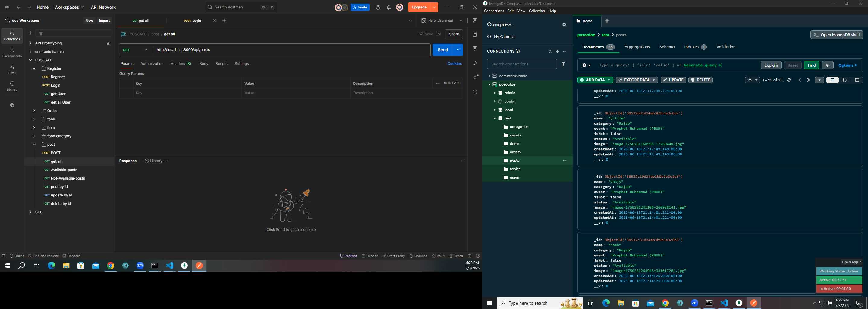Image resolution: width=868 pixels, height=309 pixels.
Task: Expand comtanixislamic connection in Compass
Action: 489,76
